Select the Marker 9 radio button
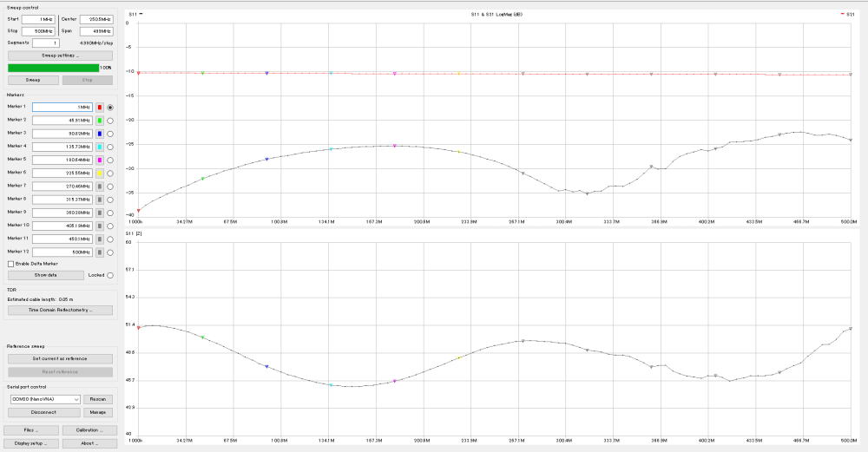The width and height of the screenshot is (868, 452). pyautogui.click(x=110, y=213)
